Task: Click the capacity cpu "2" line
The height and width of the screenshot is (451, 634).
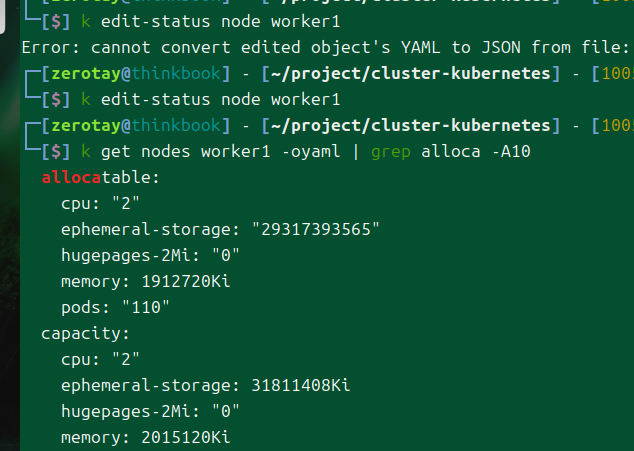Action: coord(100,360)
